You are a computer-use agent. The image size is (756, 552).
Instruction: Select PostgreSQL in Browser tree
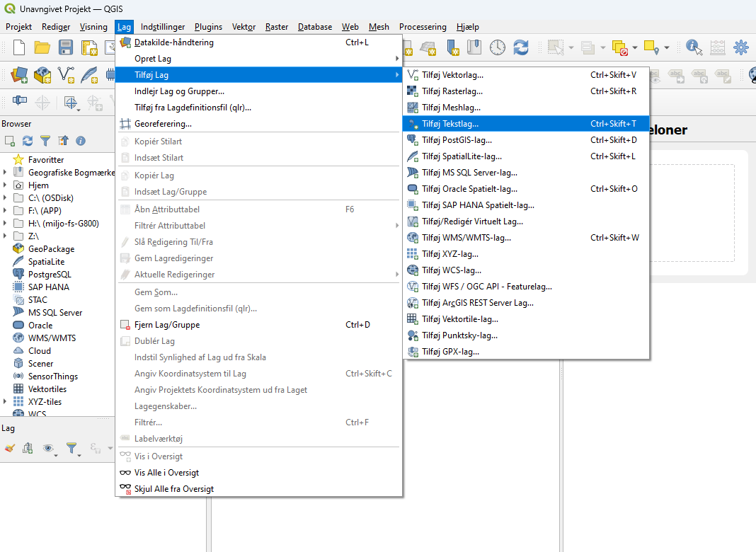pos(50,275)
